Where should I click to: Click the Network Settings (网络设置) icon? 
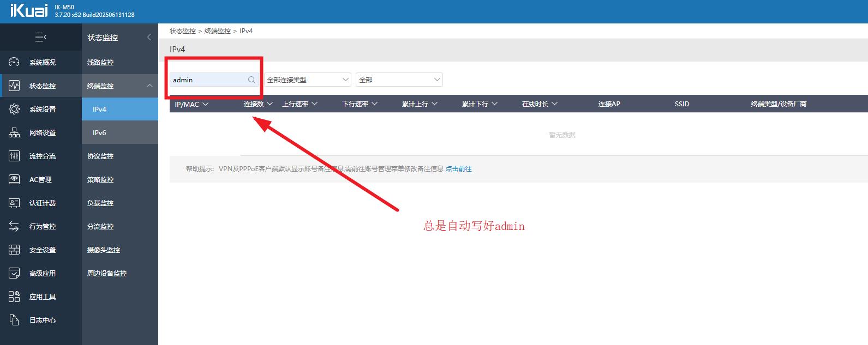pyautogui.click(x=14, y=132)
